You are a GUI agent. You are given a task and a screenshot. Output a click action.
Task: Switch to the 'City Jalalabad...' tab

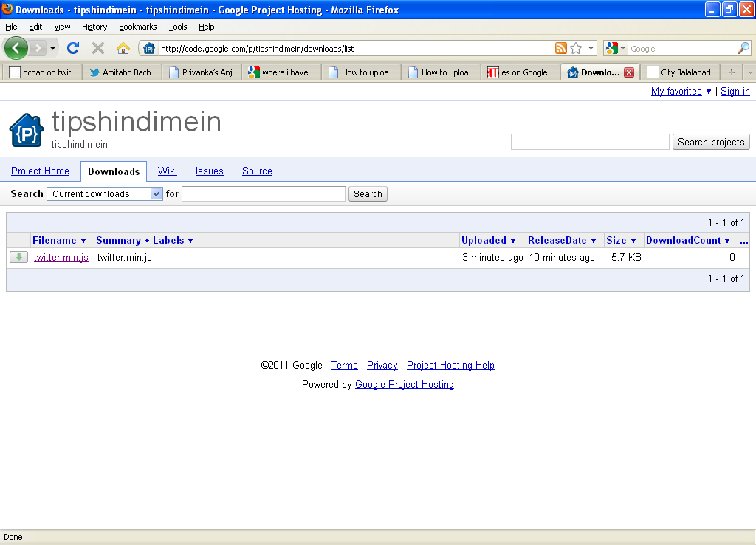681,72
